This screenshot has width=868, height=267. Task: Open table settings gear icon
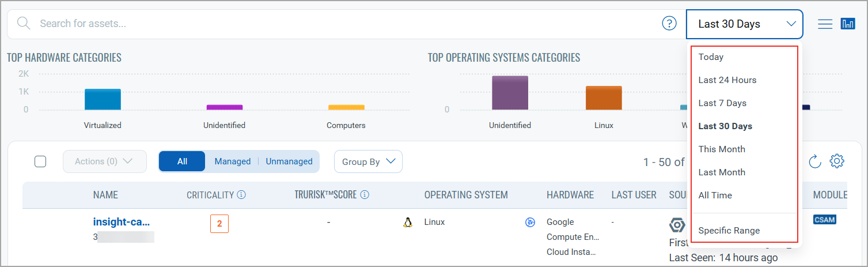coord(837,161)
